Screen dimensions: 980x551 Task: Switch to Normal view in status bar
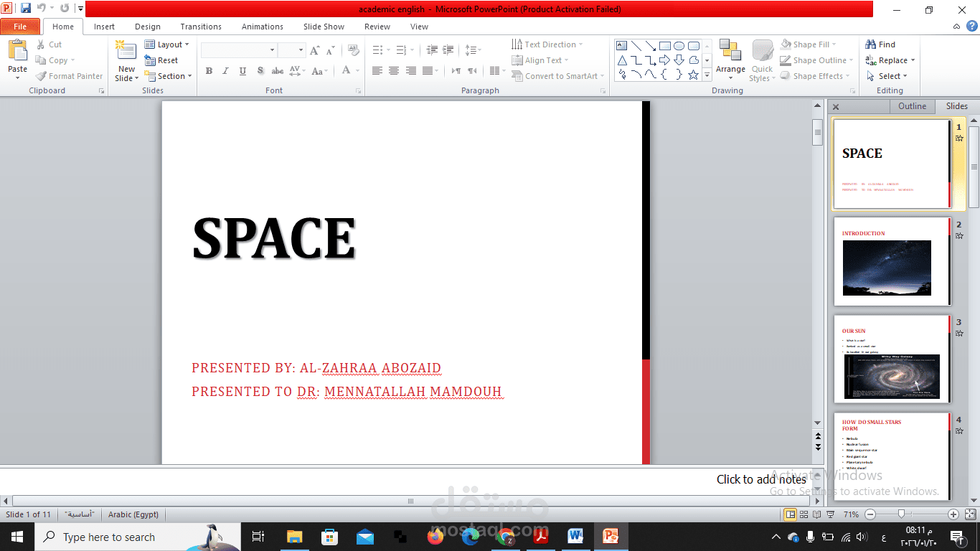click(790, 514)
